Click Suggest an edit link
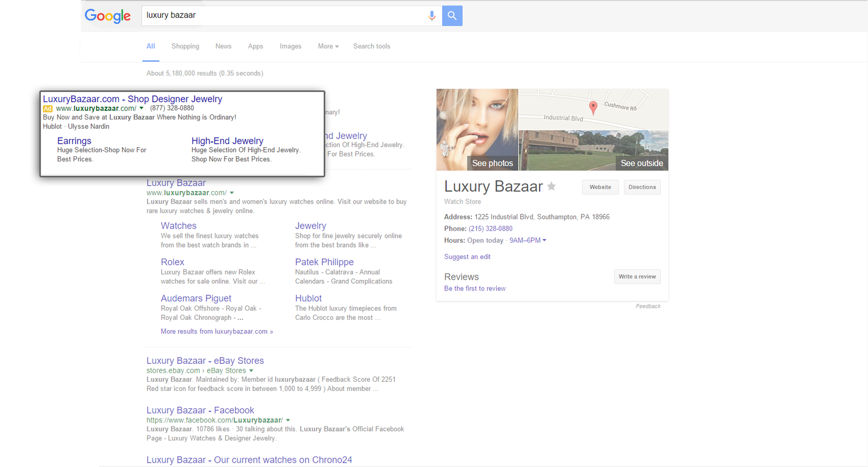The image size is (868, 467). (467, 257)
